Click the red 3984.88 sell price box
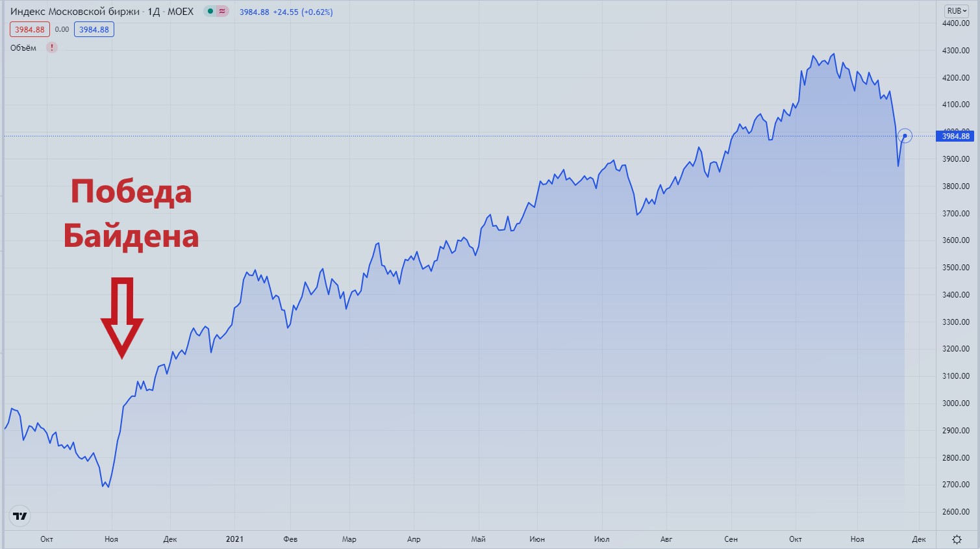This screenshot has width=980, height=549. (30, 29)
